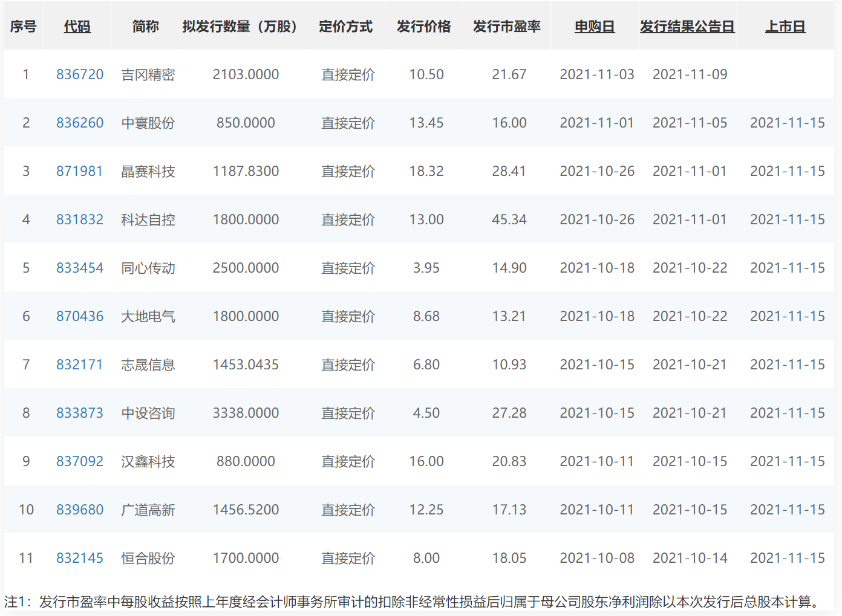
Task: Select stock code 833454
Action: click(80, 268)
